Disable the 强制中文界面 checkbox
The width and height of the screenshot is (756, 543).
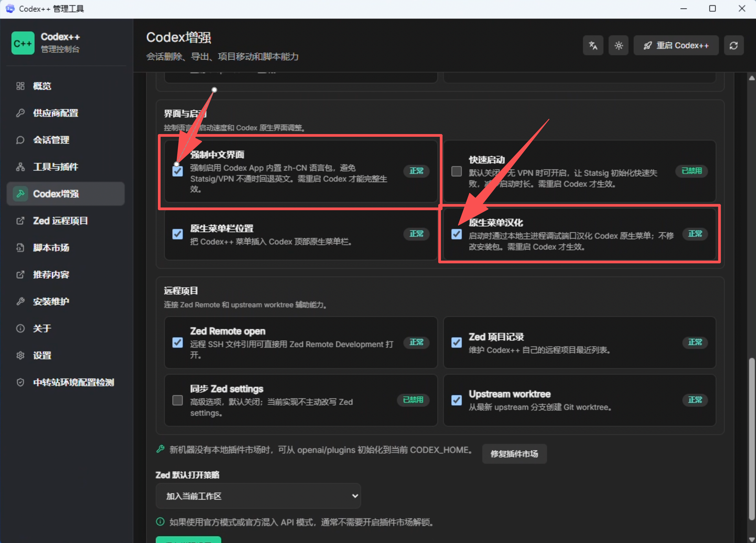click(178, 171)
